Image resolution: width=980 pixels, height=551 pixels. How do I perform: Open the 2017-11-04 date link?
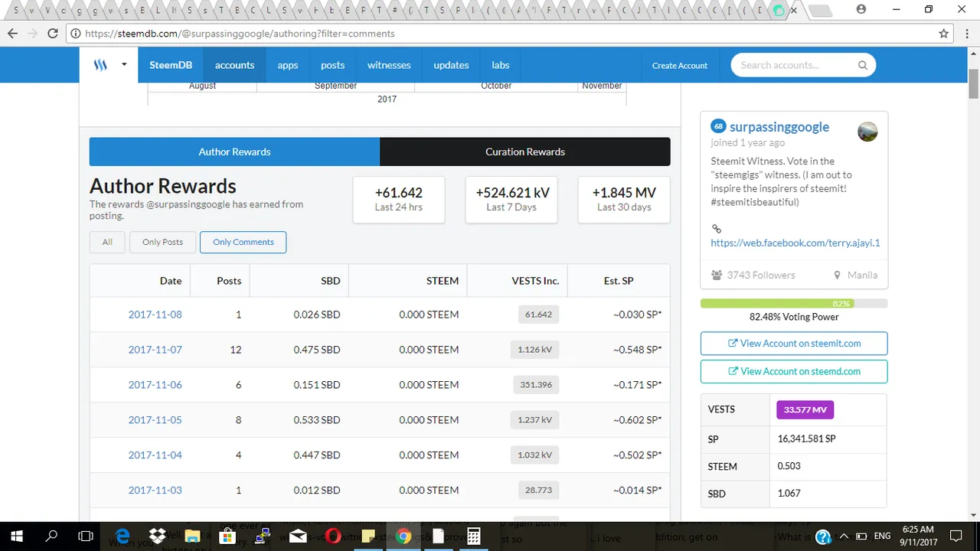coord(155,455)
